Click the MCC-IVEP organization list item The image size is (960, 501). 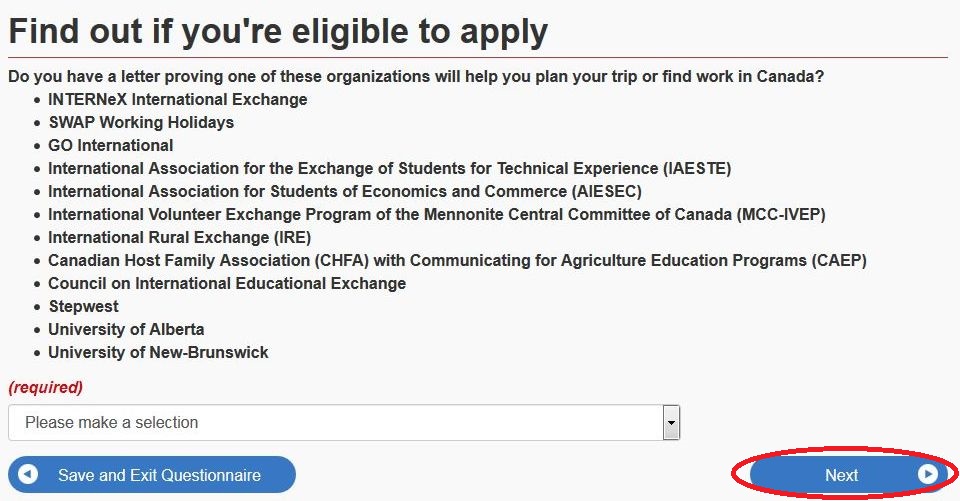(x=437, y=214)
